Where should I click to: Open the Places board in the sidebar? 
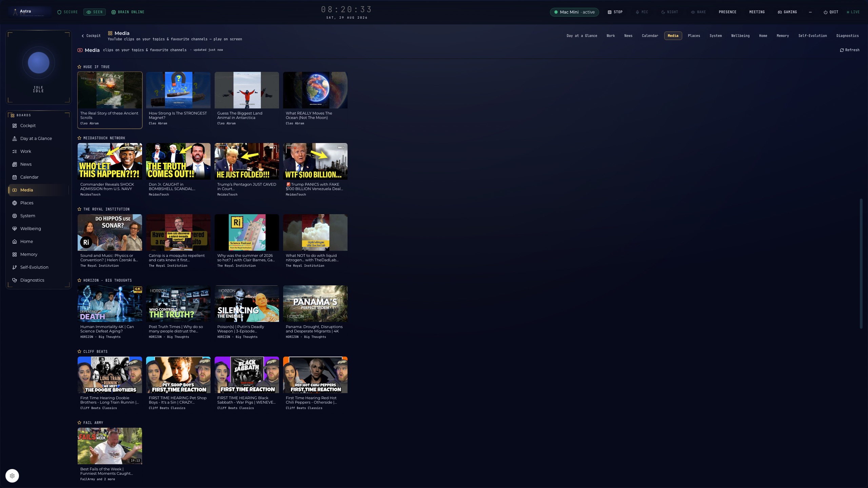38,203
